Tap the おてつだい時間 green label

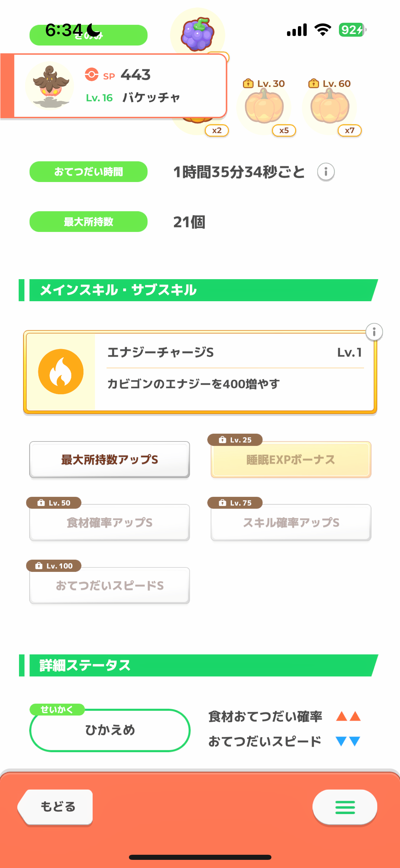tap(88, 172)
